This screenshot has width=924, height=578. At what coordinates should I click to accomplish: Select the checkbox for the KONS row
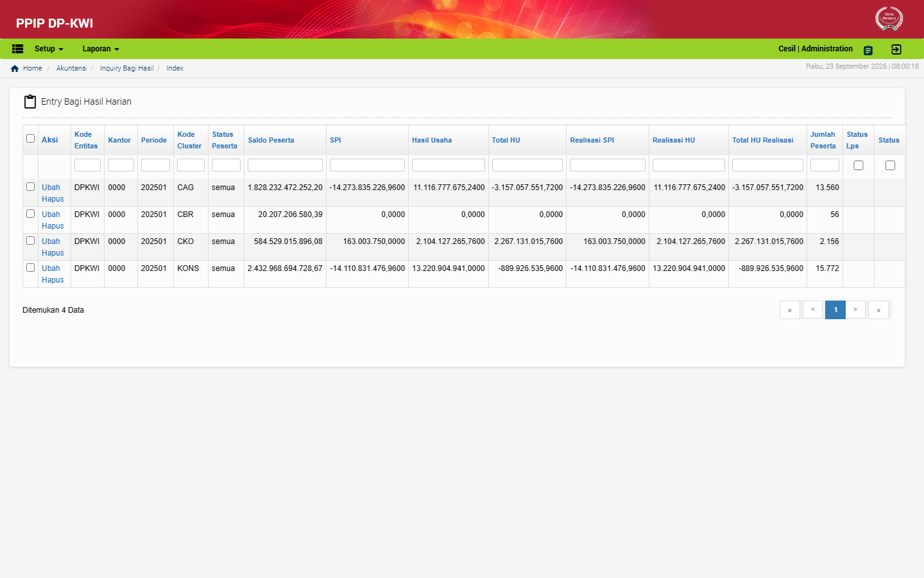pyautogui.click(x=30, y=268)
